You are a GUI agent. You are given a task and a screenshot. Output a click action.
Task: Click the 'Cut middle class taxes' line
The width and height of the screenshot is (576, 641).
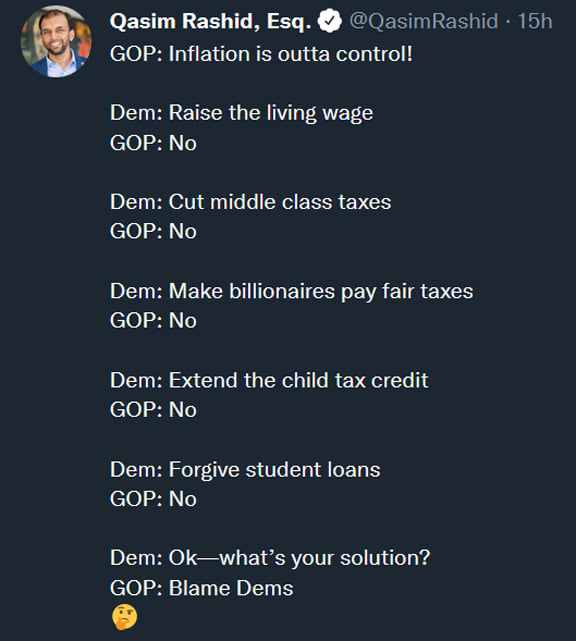click(251, 202)
